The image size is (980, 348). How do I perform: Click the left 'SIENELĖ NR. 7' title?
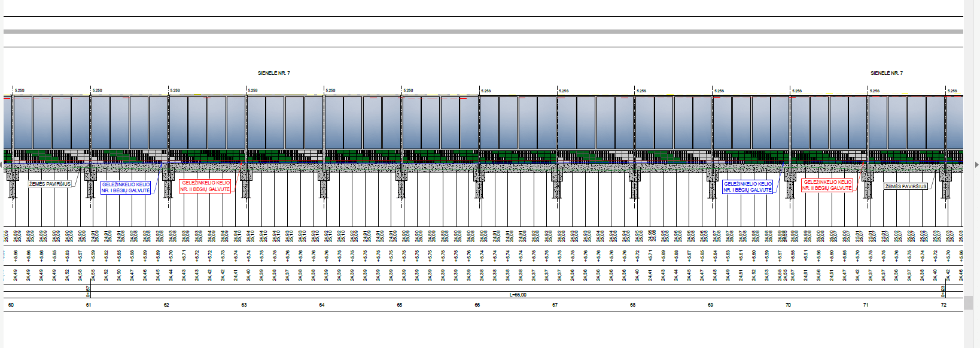pyautogui.click(x=273, y=73)
